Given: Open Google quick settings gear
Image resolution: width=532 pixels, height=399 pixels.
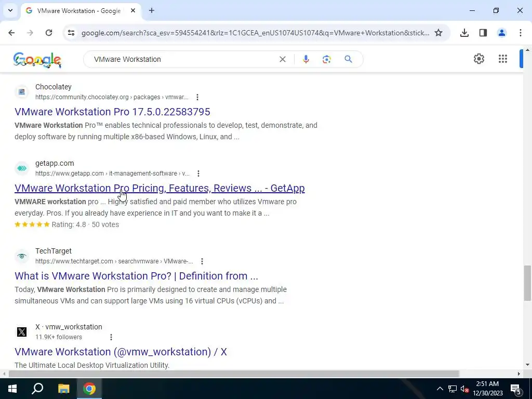Looking at the screenshot, I should 478,59.
